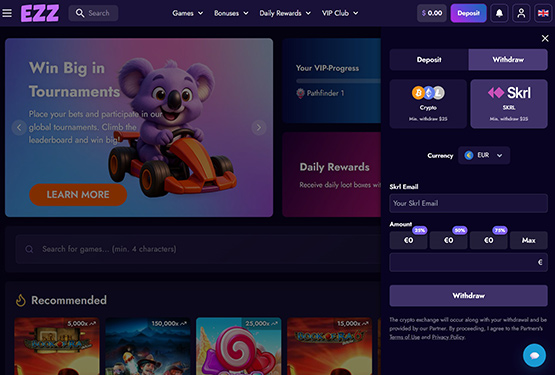
Task: Open the 25,000x candy game thumbnail
Action: coord(239,346)
